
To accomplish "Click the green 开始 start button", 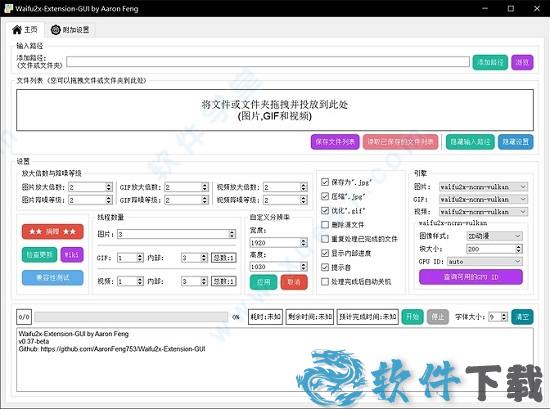I will [412, 317].
